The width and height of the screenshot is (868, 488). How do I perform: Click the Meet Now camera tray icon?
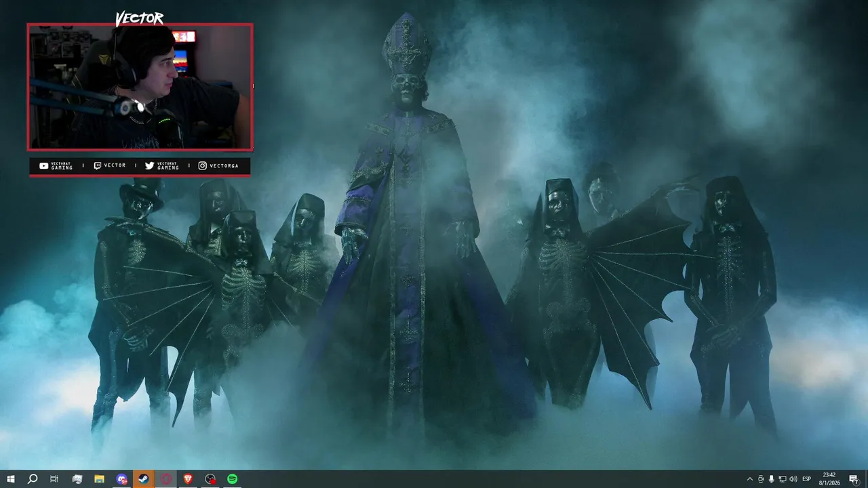tap(761, 479)
